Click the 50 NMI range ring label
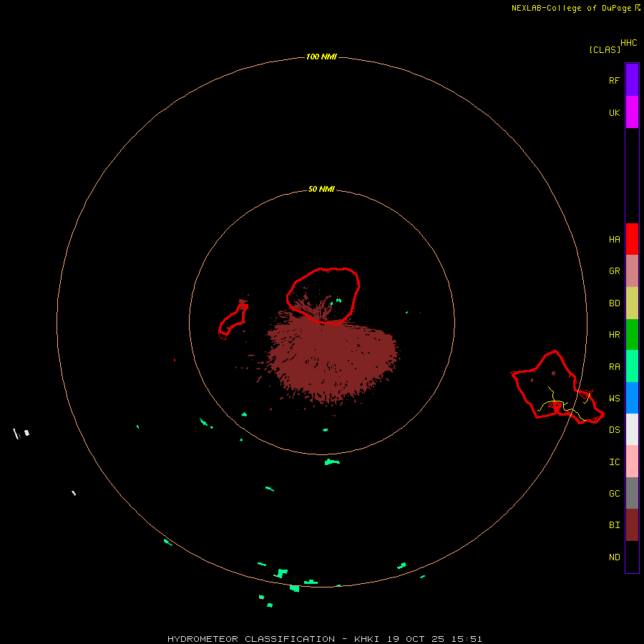Screen dimensions: 644x644 pyautogui.click(x=321, y=189)
